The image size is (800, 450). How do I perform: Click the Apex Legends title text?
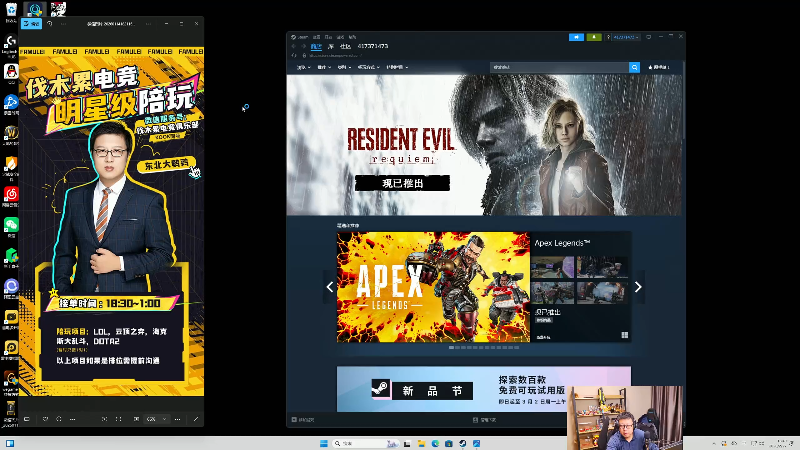pos(562,243)
